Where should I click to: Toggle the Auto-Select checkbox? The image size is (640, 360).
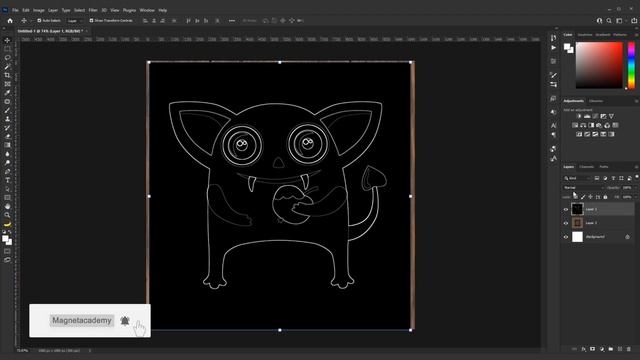click(40, 20)
